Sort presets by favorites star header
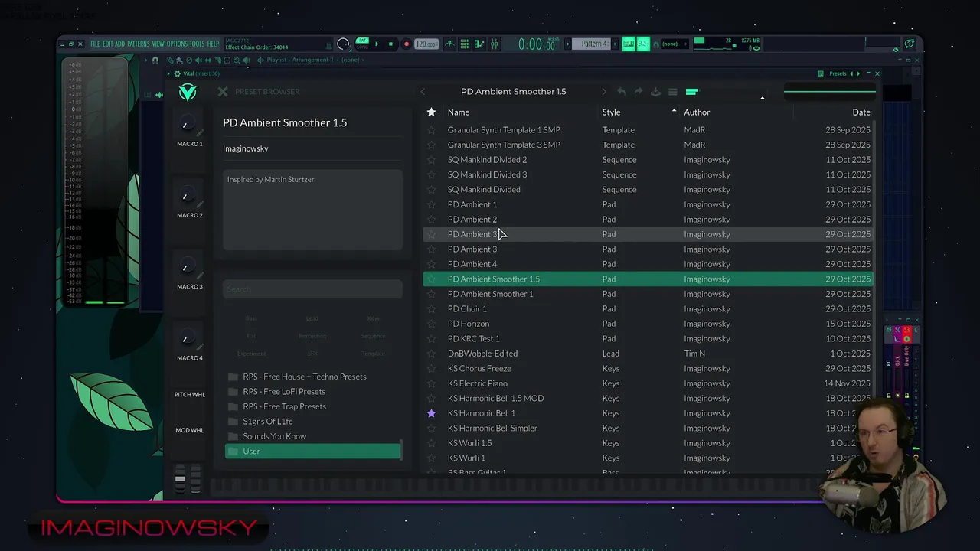Viewport: 980px width, 551px height. [x=431, y=112]
